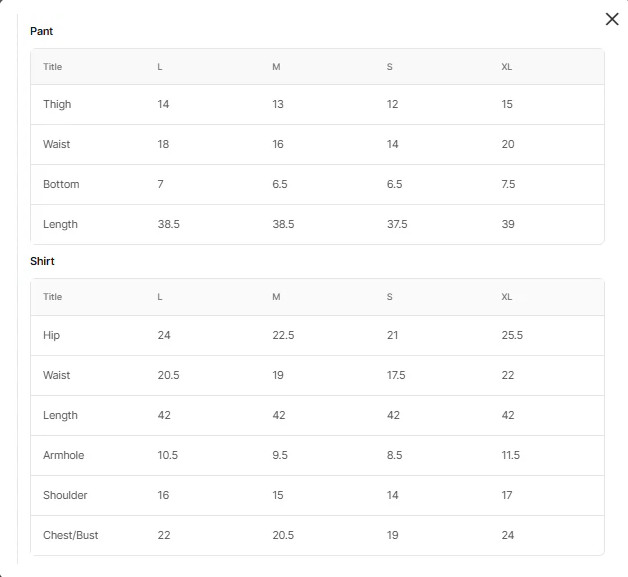Click the Bottom row label
The width and height of the screenshot is (628, 577).
[61, 184]
